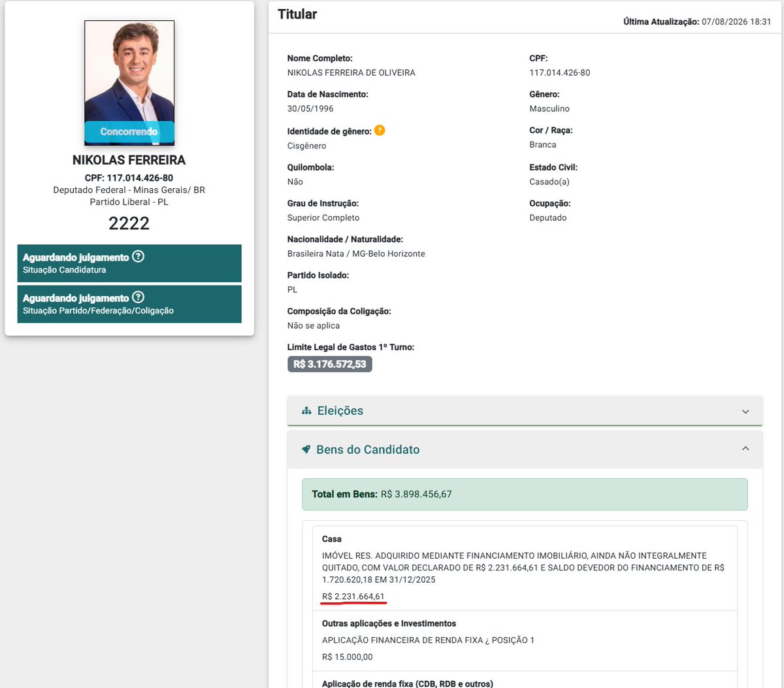Click Composição da Coligação value Não se aplica

(x=314, y=325)
